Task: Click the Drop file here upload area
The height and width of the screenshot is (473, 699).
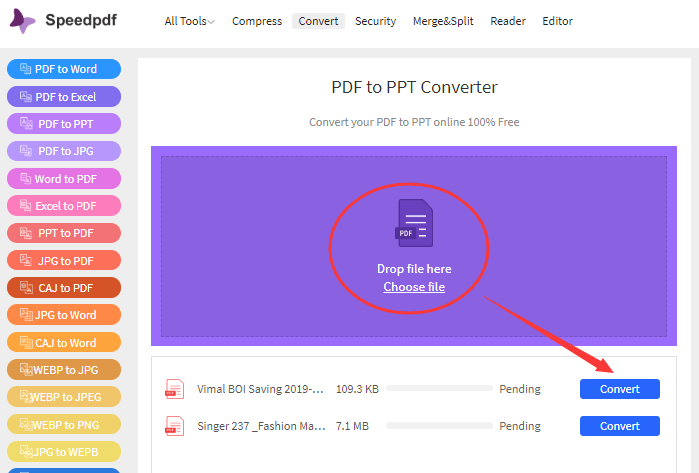Action: pyautogui.click(x=414, y=246)
